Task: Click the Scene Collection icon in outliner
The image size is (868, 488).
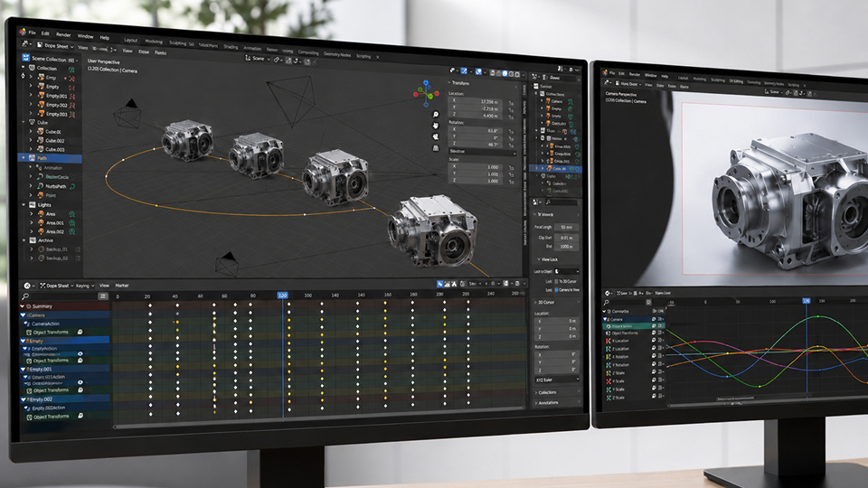Action: coord(25,58)
